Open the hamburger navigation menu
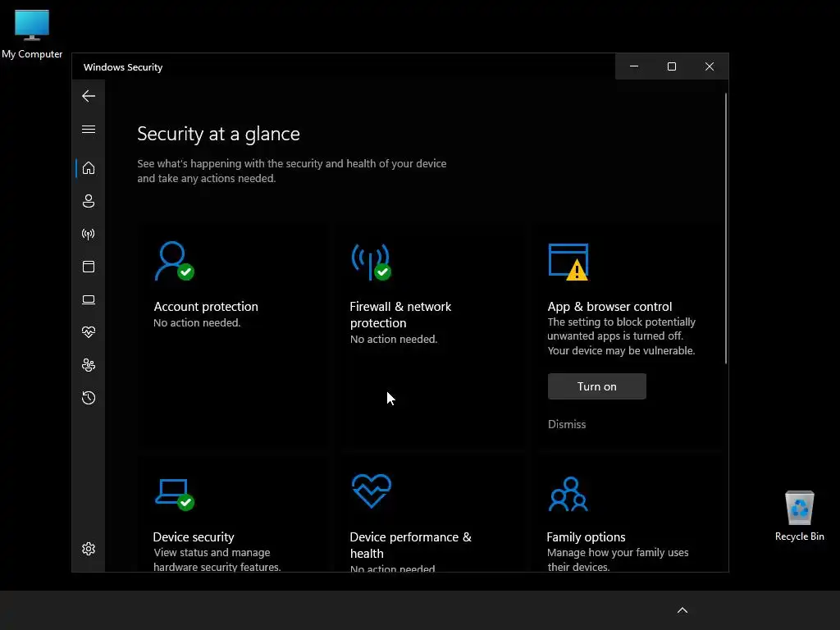 coord(89,129)
